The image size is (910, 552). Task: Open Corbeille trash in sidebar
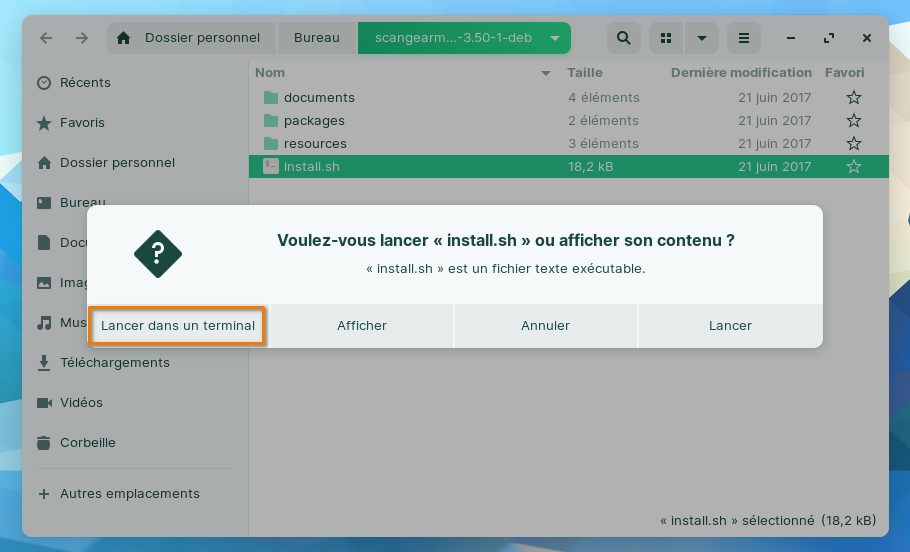click(87, 443)
